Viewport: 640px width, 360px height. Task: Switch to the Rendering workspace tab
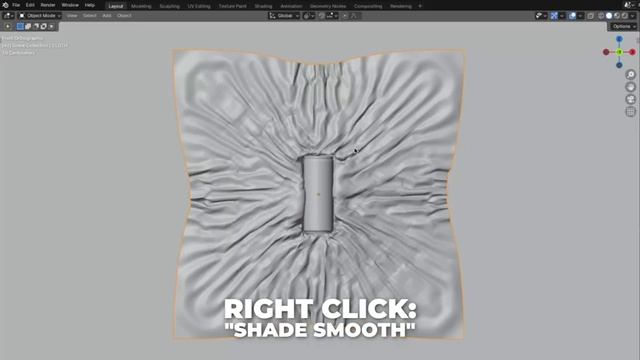(x=401, y=6)
